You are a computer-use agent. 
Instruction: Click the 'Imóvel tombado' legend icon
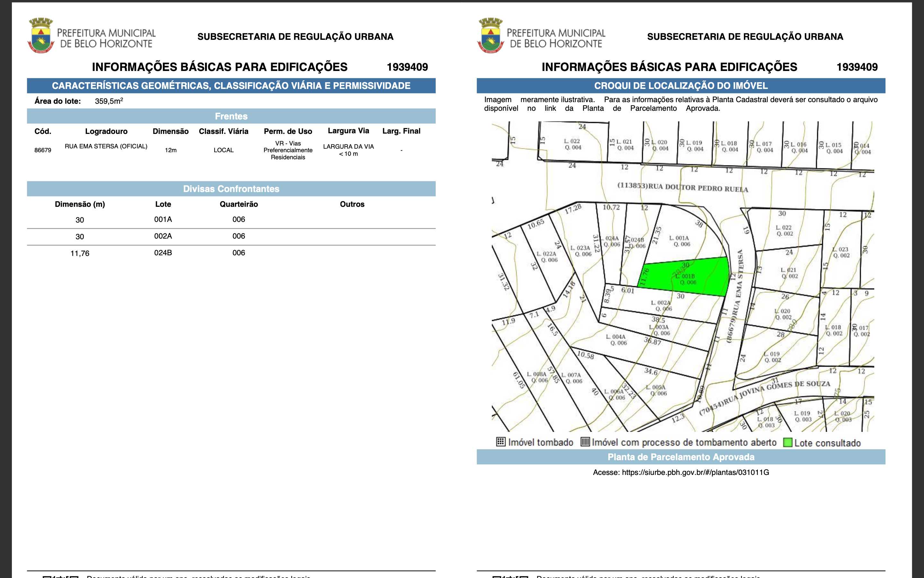(501, 442)
